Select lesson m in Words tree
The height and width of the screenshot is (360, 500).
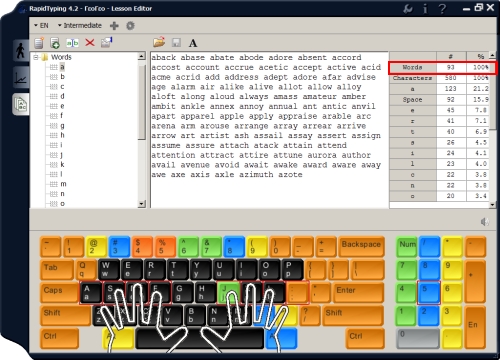point(63,184)
